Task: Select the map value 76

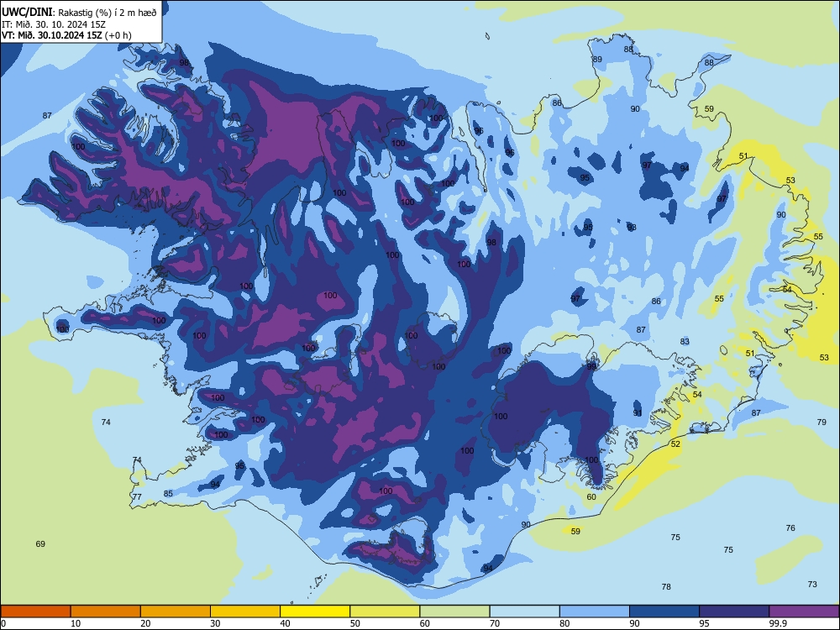Action: click(790, 528)
